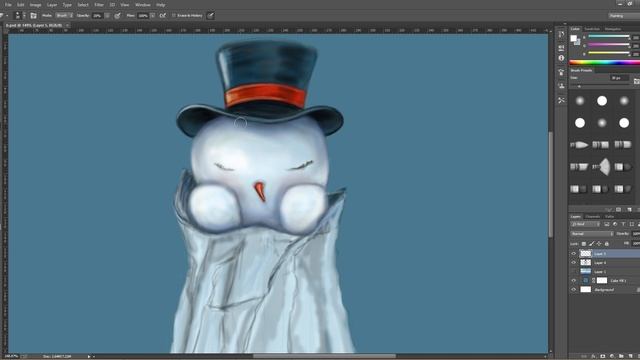Open the Image menu
Viewport: 640px width, 360px height.
36,5
